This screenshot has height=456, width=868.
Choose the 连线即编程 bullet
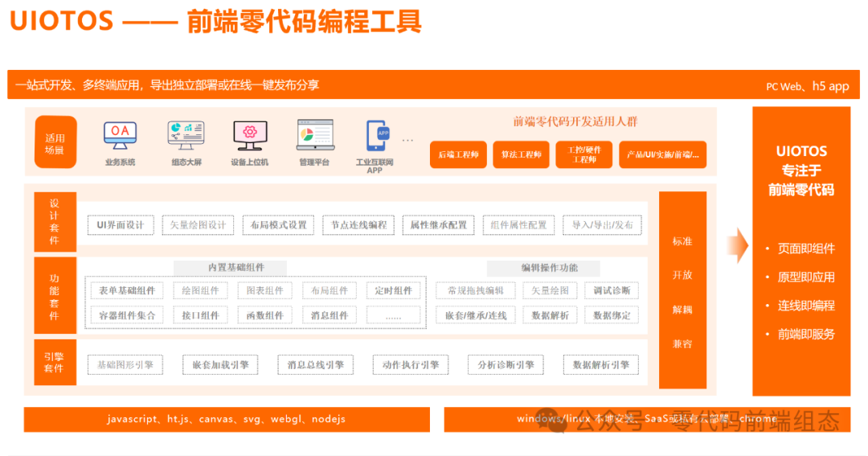pyautogui.click(x=806, y=306)
